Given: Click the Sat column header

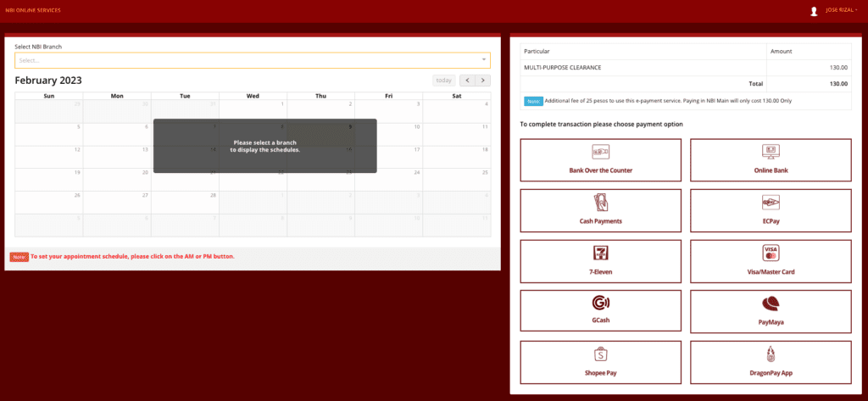Looking at the screenshot, I should [x=457, y=96].
